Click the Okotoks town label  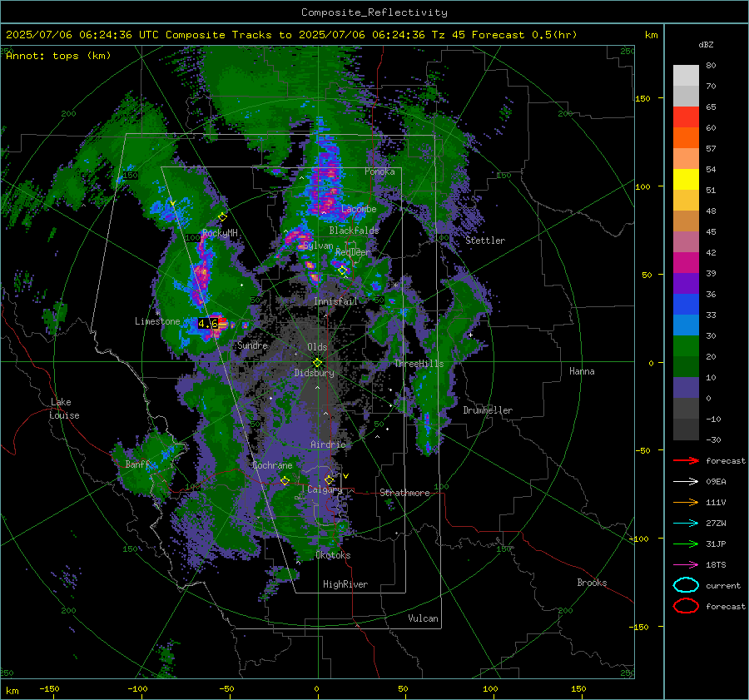[x=334, y=555]
